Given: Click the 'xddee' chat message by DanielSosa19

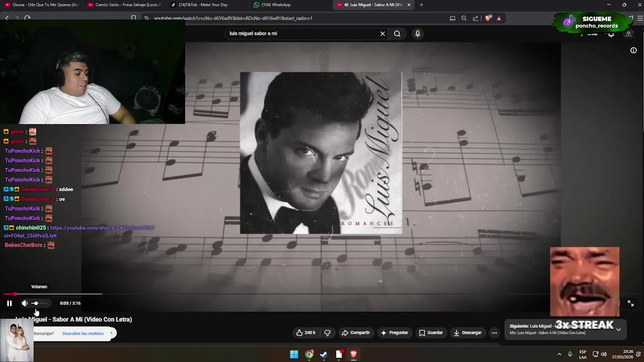Looking at the screenshot, I should pos(66,190).
